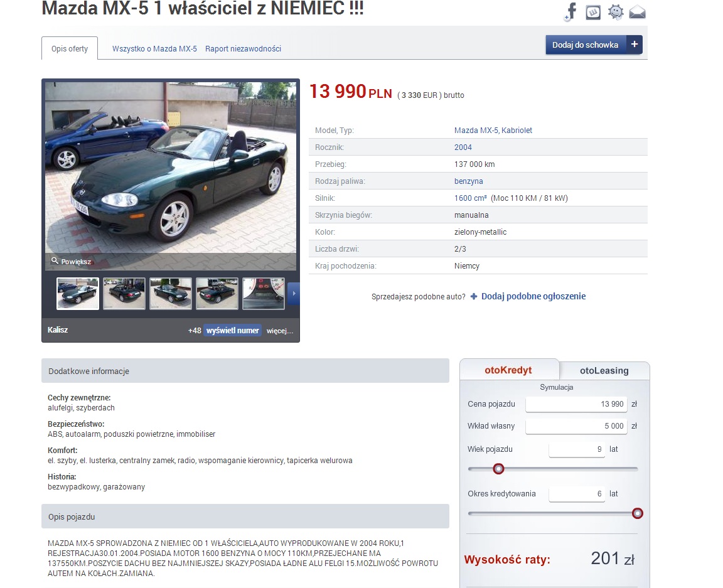Viewport: 723px width, 588px height.
Task: Click the Wiek pojazdu slider handle
Action: click(x=498, y=469)
